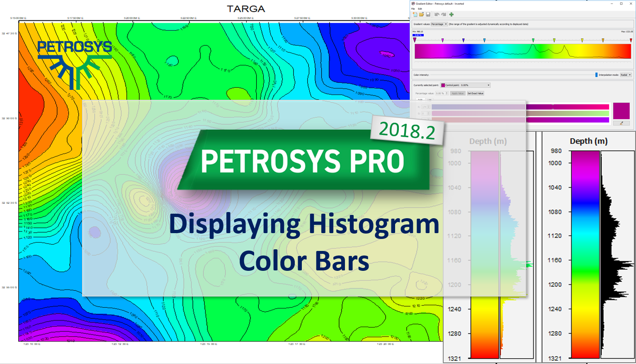Click the Color intensity slider handle
This screenshot has height=364, width=636.
(596, 75)
